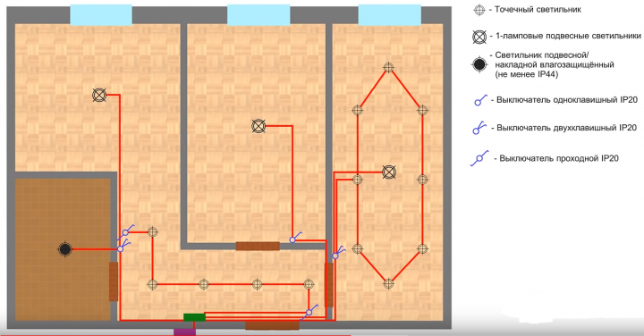The width and height of the screenshot is (644, 336).
Task: Click the green distribution box at bottom wall
Action: [x=194, y=317]
